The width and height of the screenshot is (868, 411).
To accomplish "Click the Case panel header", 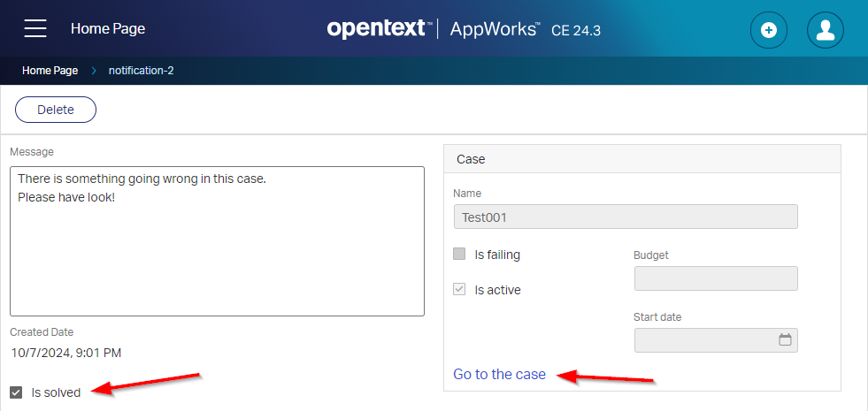I will coord(641,159).
